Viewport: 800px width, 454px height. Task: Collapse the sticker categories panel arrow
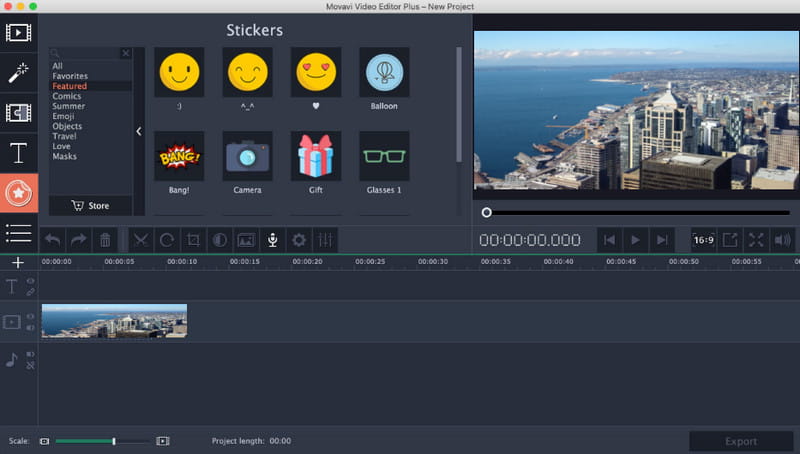click(x=139, y=131)
